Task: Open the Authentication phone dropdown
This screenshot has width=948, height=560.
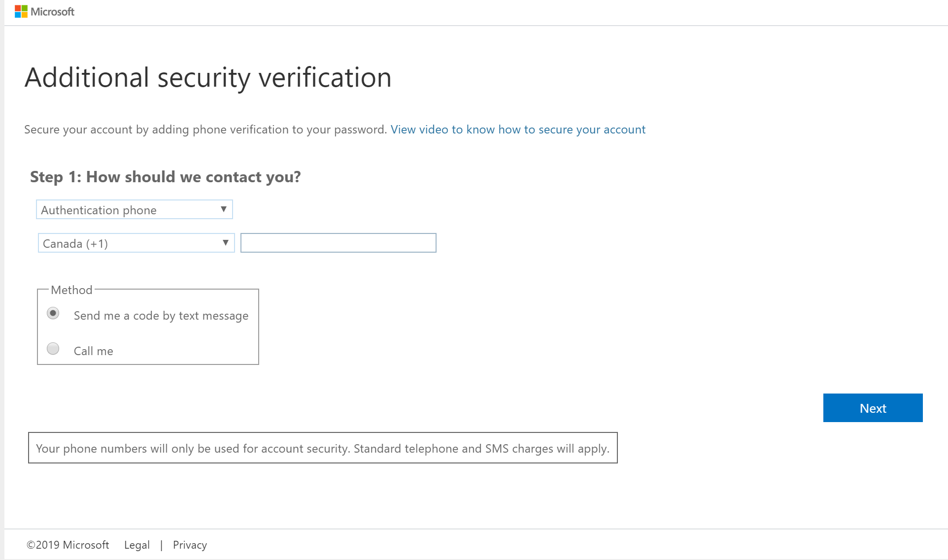Action: point(128,210)
